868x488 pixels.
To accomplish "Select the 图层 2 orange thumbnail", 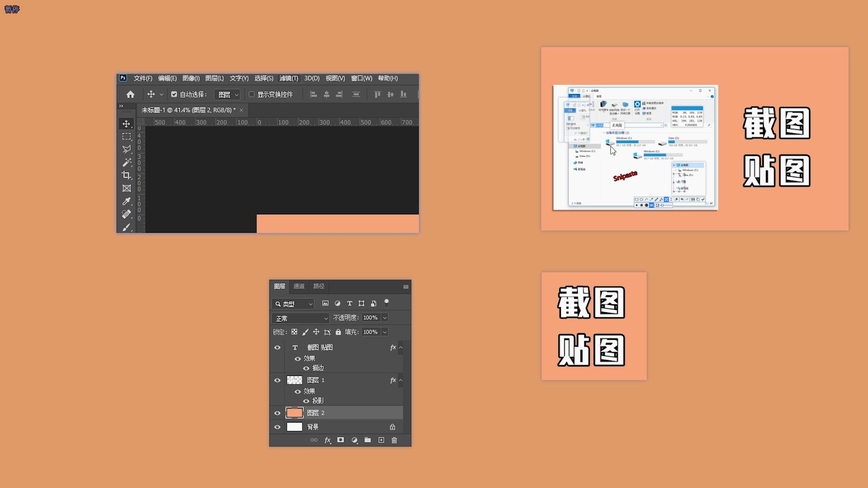I will coord(294,413).
